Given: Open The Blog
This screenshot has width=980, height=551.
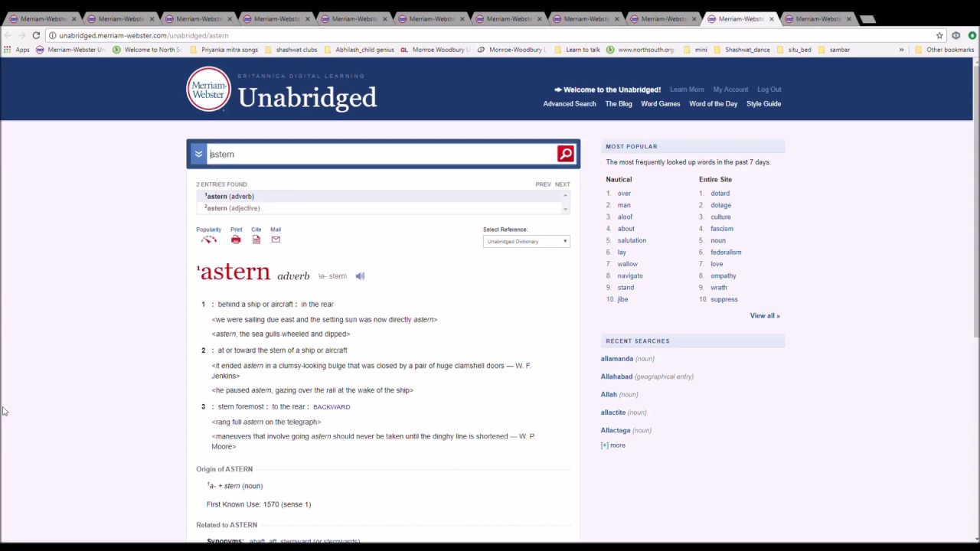Looking at the screenshot, I should pyautogui.click(x=619, y=104).
